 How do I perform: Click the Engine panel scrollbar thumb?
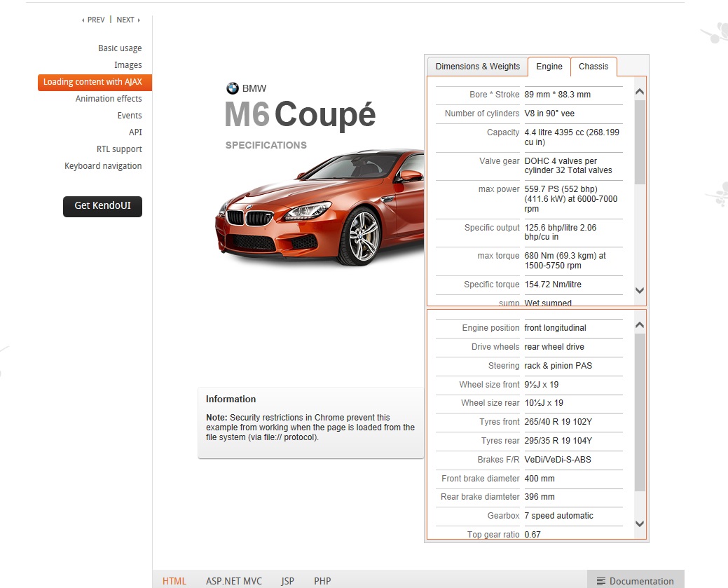639,142
